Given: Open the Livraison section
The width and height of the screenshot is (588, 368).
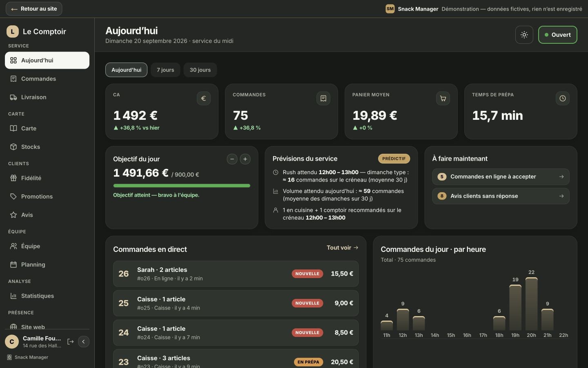Looking at the screenshot, I should point(47,97).
